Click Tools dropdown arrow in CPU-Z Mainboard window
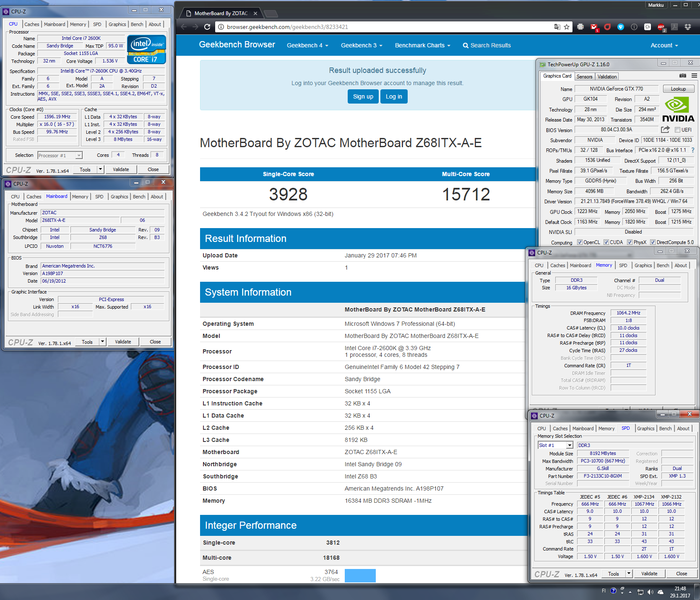The width and height of the screenshot is (700, 600). point(102,342)
